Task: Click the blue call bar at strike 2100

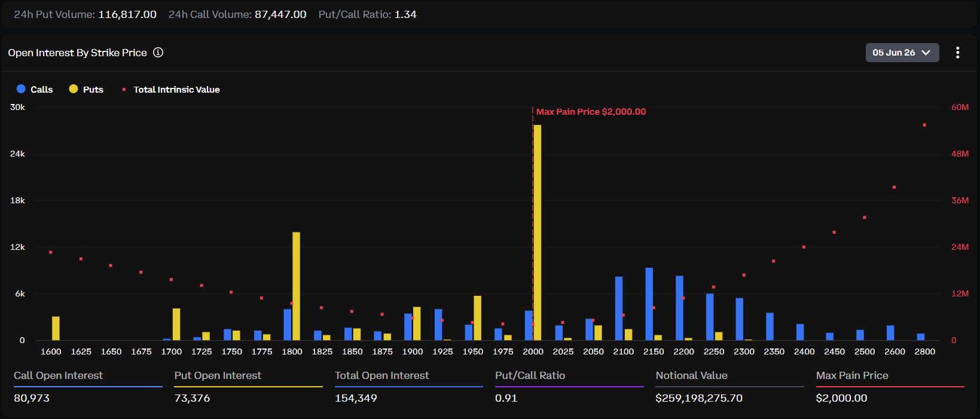Action: 619,308
